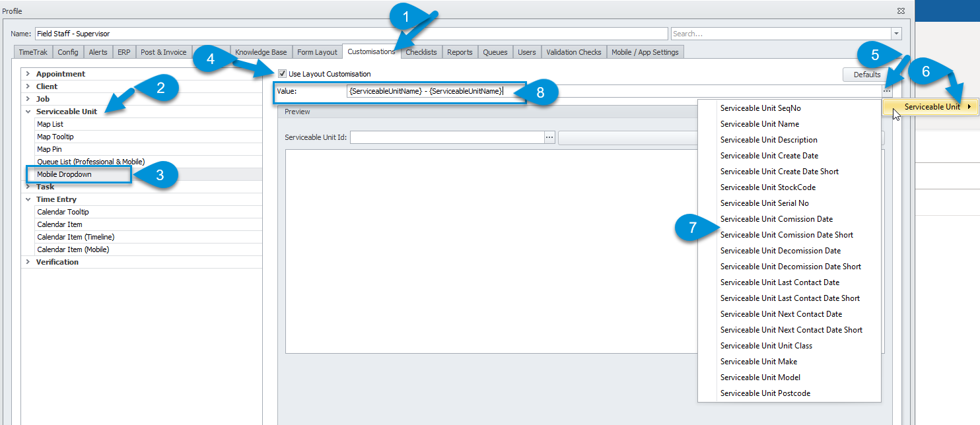Open the Serviceable Unit submenu flyout
The height and width of the screenshot is (425, 980).
pyautogui.click(x=930, y=106)
